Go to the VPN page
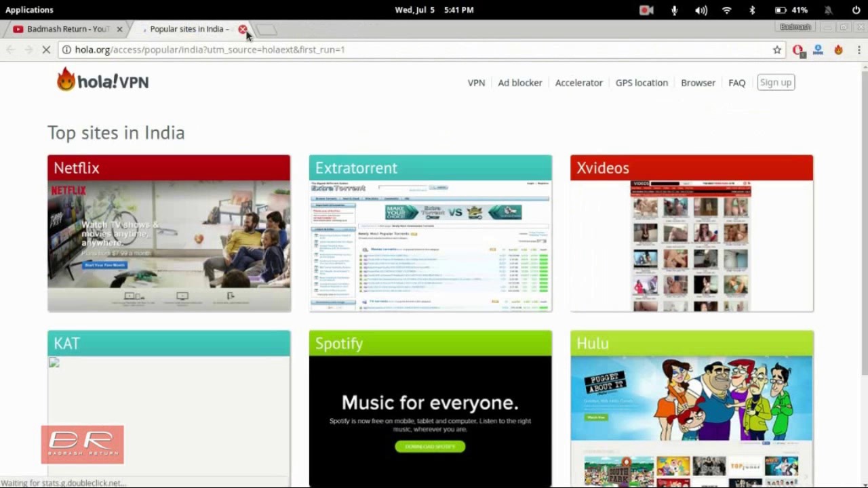This screenshot has width=868, height=488. click(476, 83)
